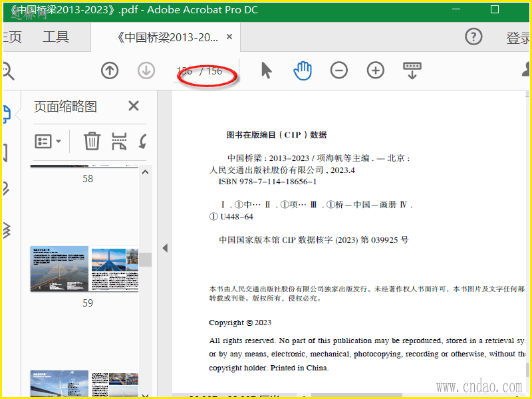Close the 《中国桥梁2013-20... document tab

229,37
